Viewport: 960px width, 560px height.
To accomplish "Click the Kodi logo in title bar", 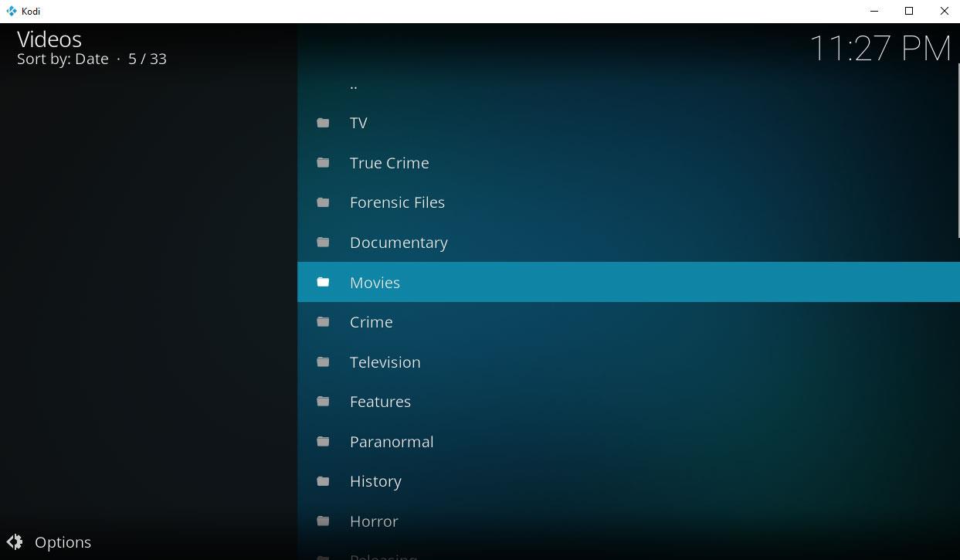I will 11,11.
